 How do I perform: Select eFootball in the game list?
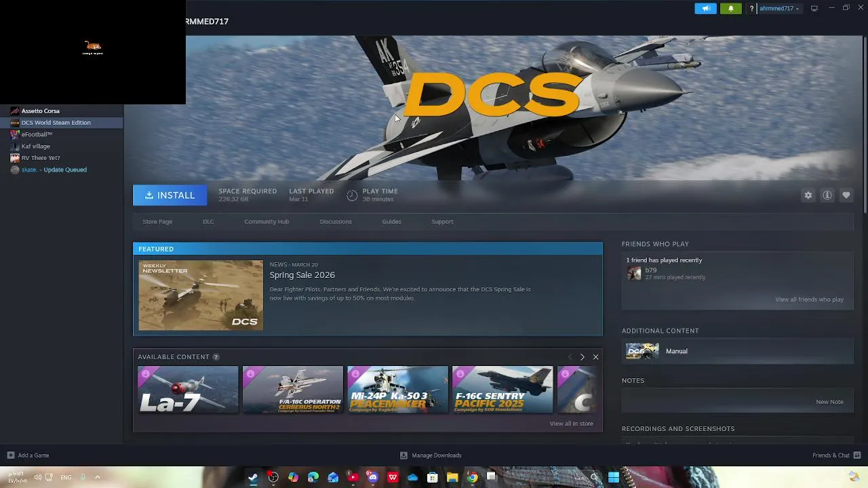pos(37,134)
